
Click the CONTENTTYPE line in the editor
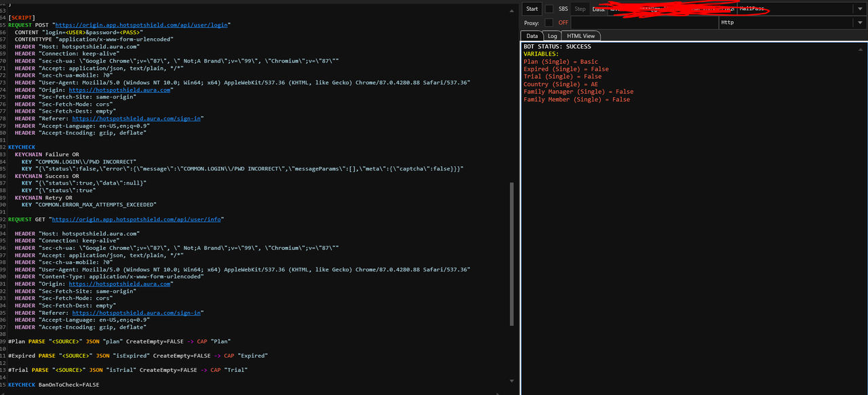pyautogui.click(x=94, y=39)
